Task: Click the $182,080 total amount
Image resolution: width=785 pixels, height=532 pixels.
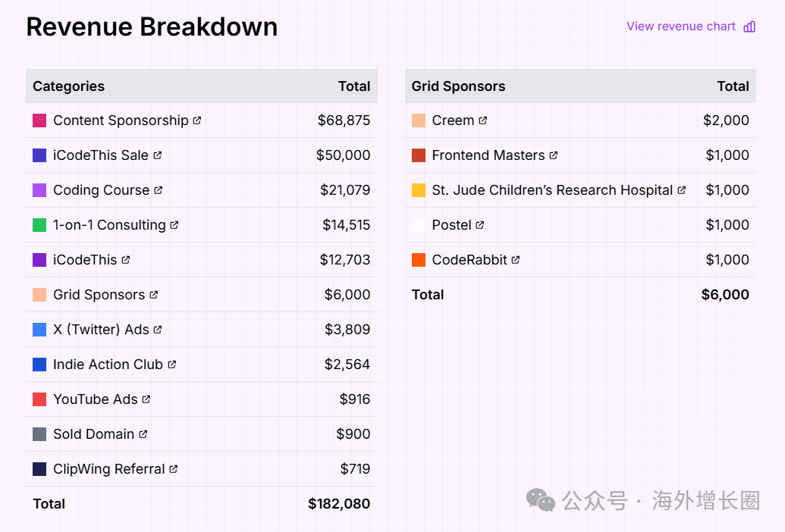Action: click(339, 504)
